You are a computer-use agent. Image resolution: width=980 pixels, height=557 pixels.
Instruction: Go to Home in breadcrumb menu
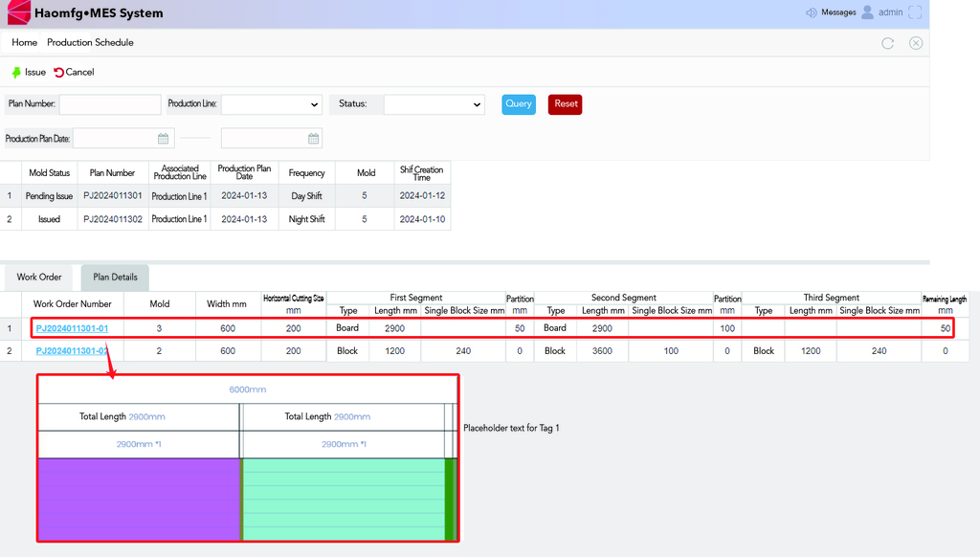pos(25,43)
